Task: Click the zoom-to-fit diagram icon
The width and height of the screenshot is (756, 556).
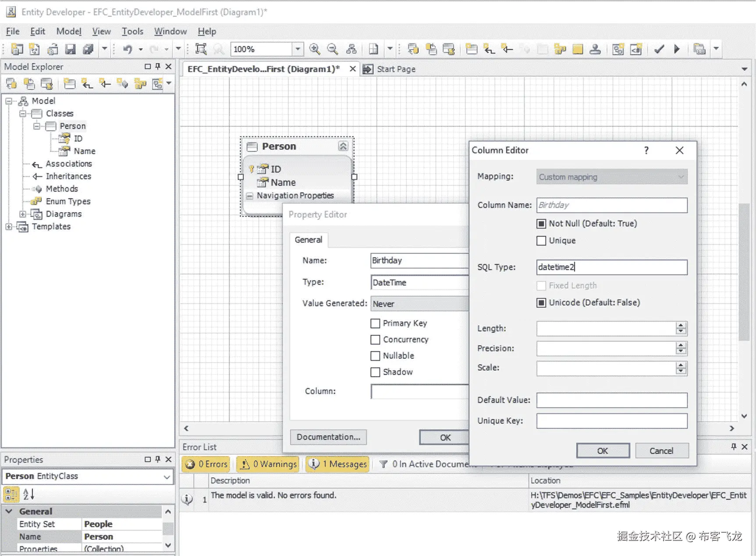Action: point(201,49)
